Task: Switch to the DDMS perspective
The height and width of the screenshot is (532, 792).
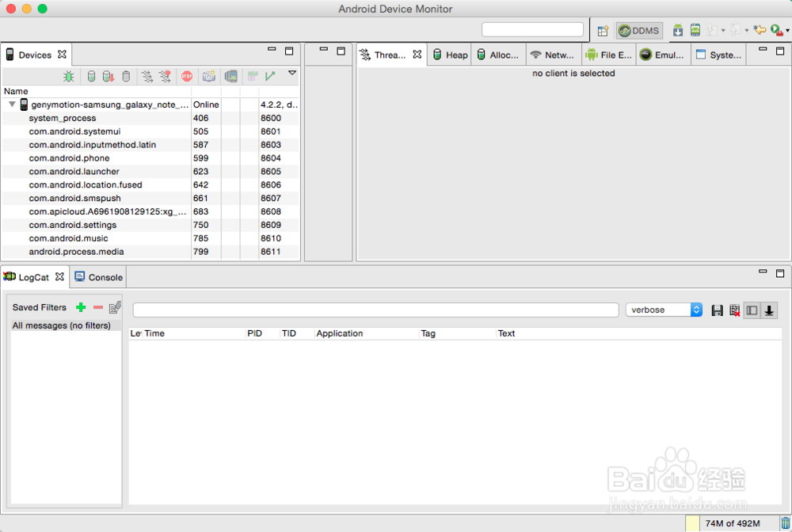Action: [639, 31]
